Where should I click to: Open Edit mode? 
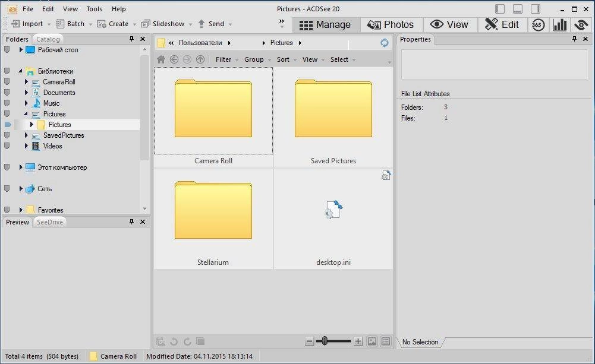[502, 25]
